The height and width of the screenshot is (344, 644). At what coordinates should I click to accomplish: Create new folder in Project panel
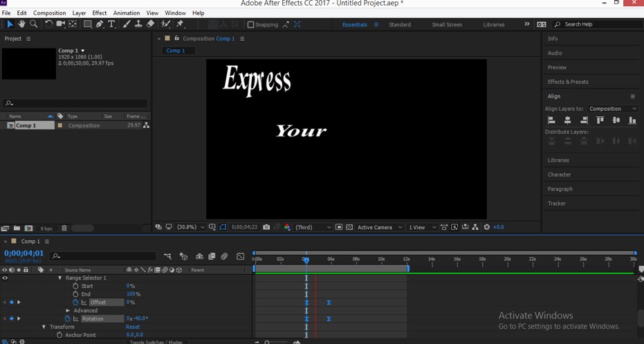(x=17, y=228)
